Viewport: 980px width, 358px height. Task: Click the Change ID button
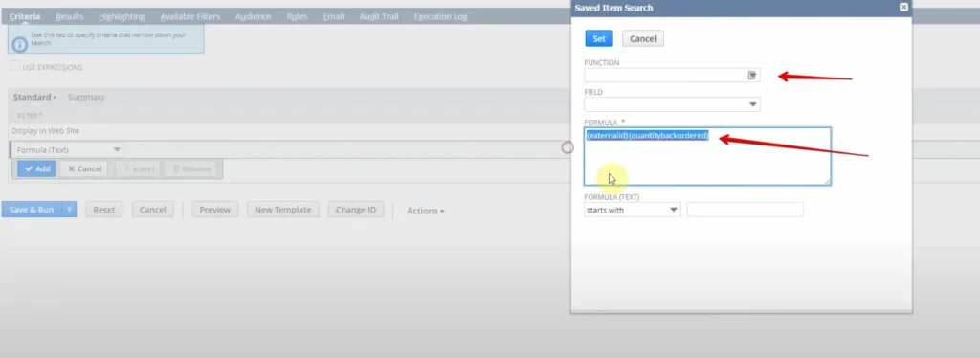(x=356, y=210)
